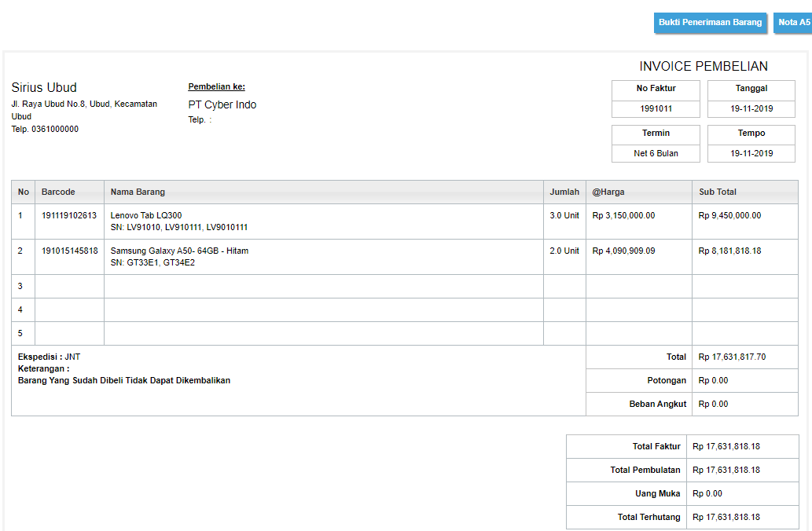Click the Sub Total column header
Screen dimensions: 812x531
point(745,192)
